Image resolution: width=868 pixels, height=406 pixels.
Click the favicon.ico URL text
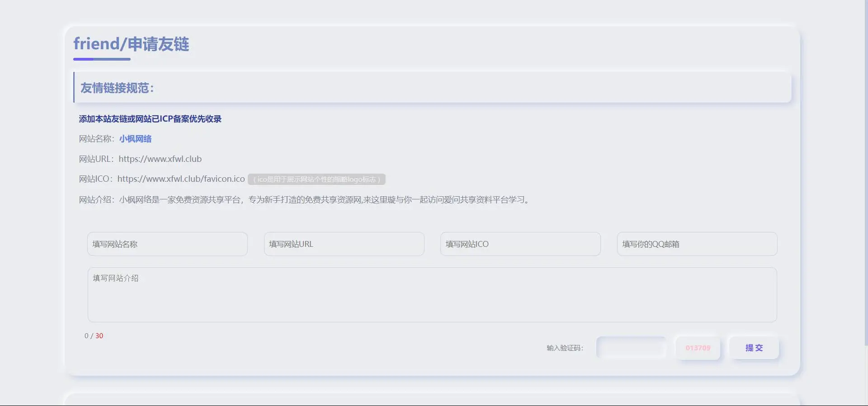pyautogui.click(x=181, y=179)
